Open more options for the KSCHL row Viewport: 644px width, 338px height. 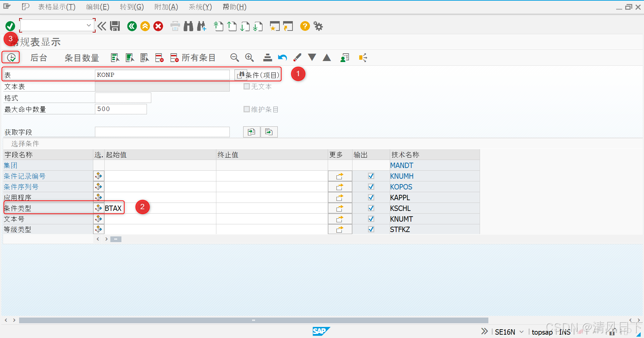pyautogui.click(x=340, y=208)
